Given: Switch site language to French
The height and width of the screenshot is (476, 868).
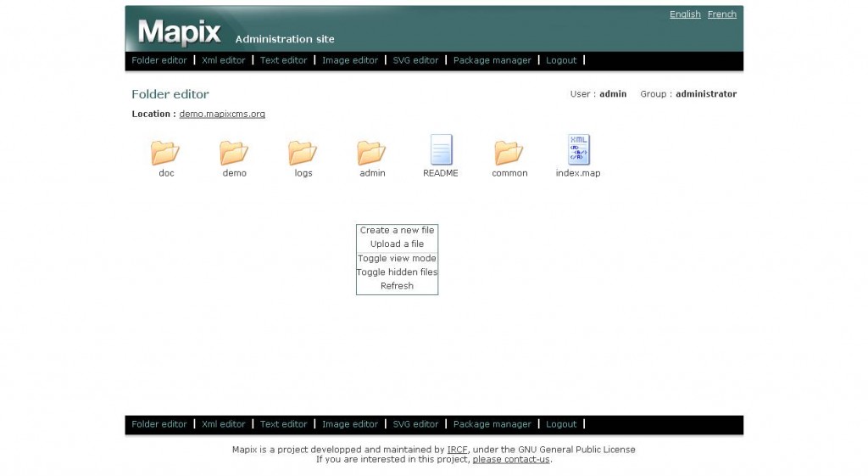Looking at the screenshot, I should 721,14.
